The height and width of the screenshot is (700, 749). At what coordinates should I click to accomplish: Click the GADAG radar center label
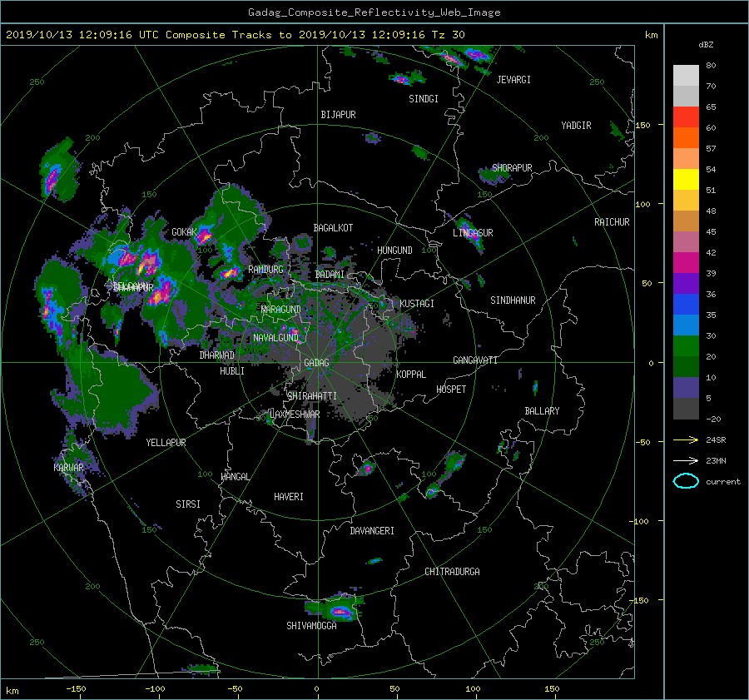tap(317, 363)
